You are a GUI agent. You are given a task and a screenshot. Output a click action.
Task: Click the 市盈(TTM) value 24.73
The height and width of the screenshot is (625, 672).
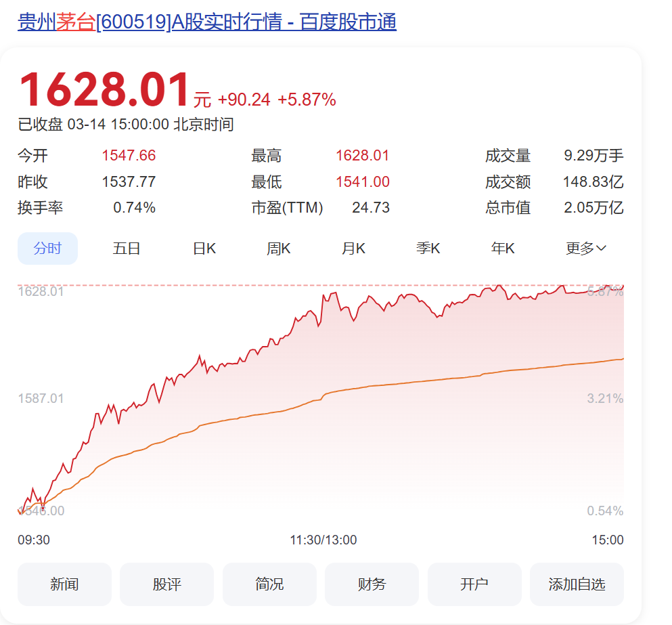(371, 208)
